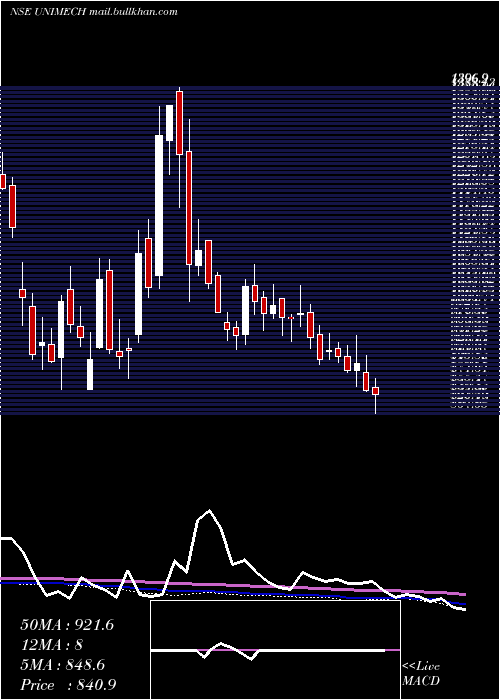The height and width of the screenshot is (700, 500).
Task: Click the <<Live MACD label
Action: click(421, 673)
